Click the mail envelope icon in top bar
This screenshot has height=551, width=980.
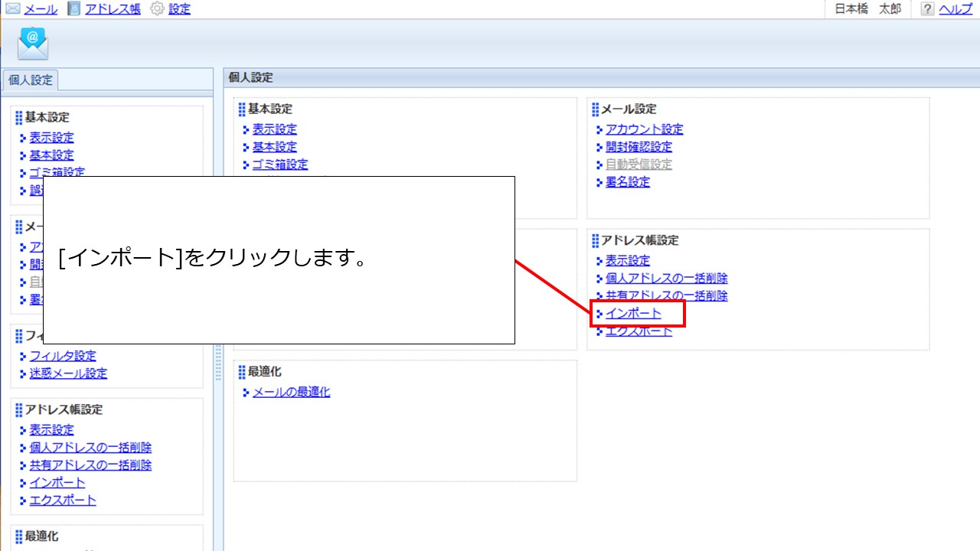(13, 9)
